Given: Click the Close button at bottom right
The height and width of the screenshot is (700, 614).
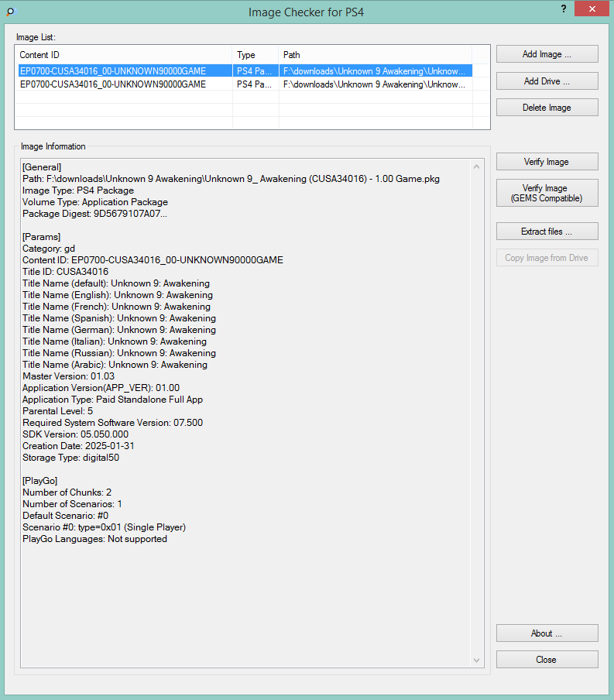Looking at the screenshot, I should point(547,660).
